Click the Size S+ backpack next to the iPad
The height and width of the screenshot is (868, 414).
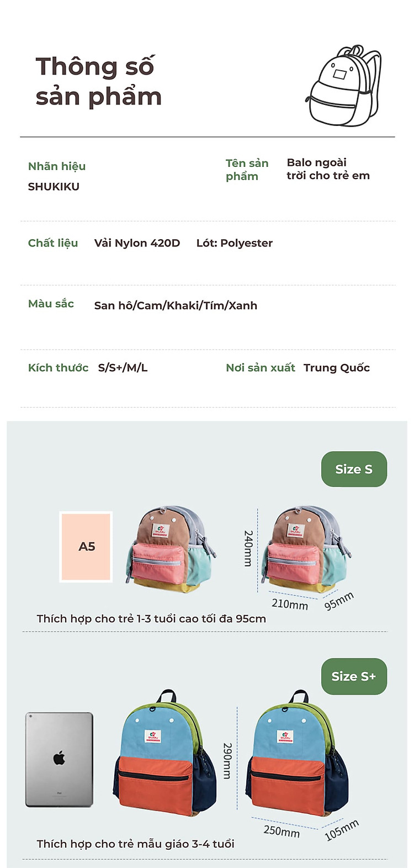(164, 754)
